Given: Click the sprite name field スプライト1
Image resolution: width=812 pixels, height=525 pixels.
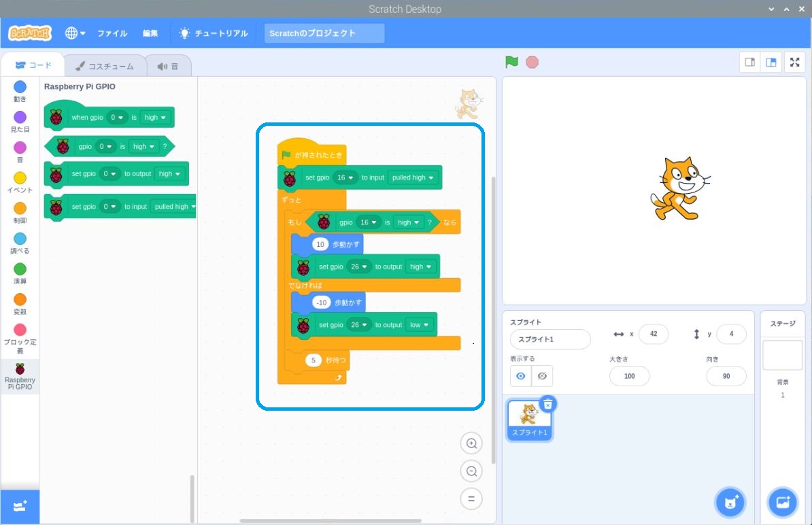Looking at the screenshot, I should click(x=550, y=339).
